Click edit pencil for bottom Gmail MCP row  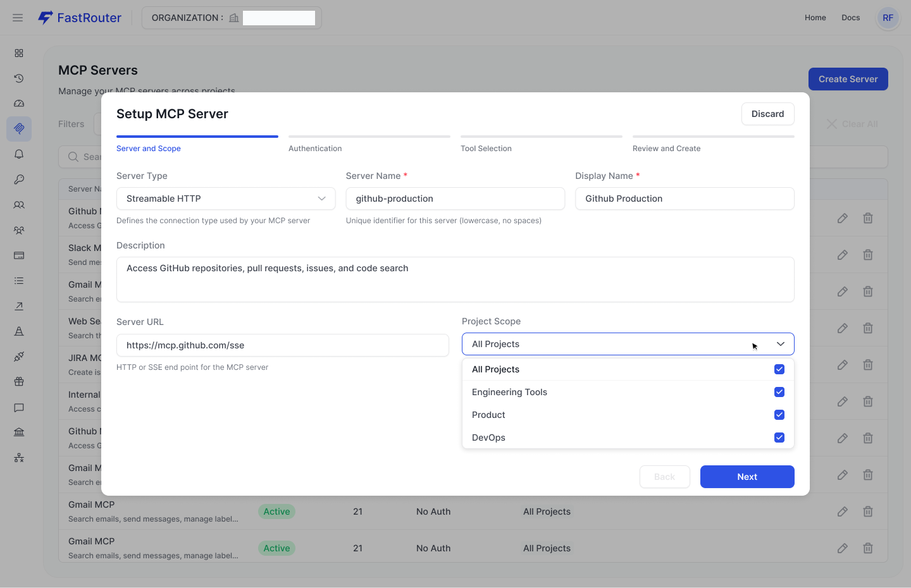point(842,548)
